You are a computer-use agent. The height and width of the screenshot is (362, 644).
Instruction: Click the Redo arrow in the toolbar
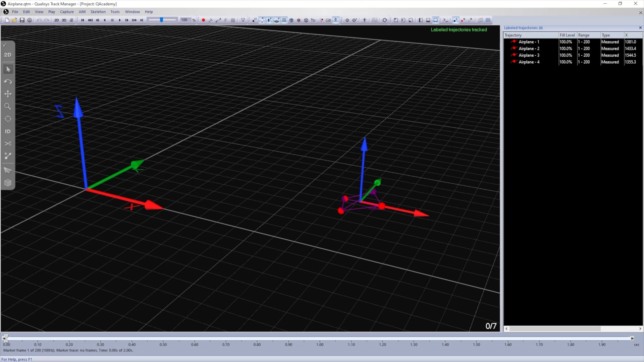(47, 20)
